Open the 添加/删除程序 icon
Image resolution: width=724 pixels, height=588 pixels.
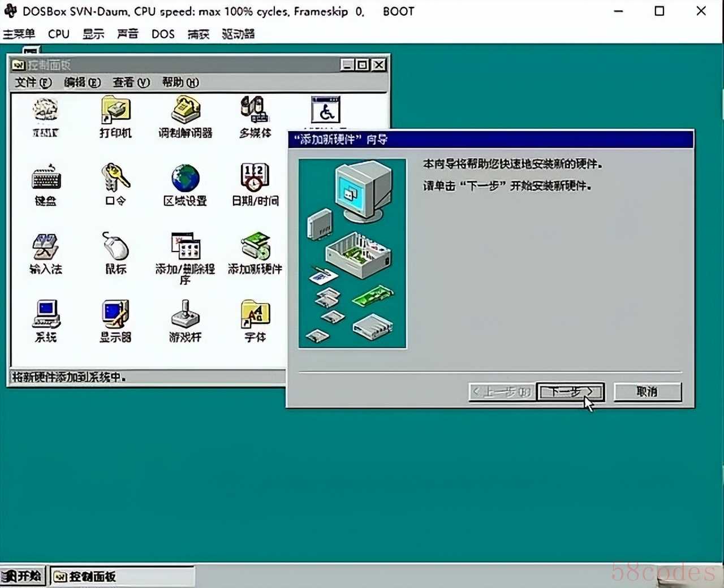click(x=186, y=258)
